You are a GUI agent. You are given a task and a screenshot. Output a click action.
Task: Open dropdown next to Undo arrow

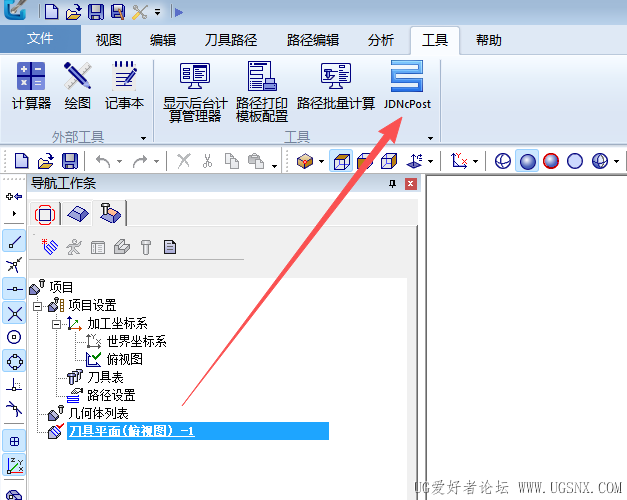[x=119, y=162]
